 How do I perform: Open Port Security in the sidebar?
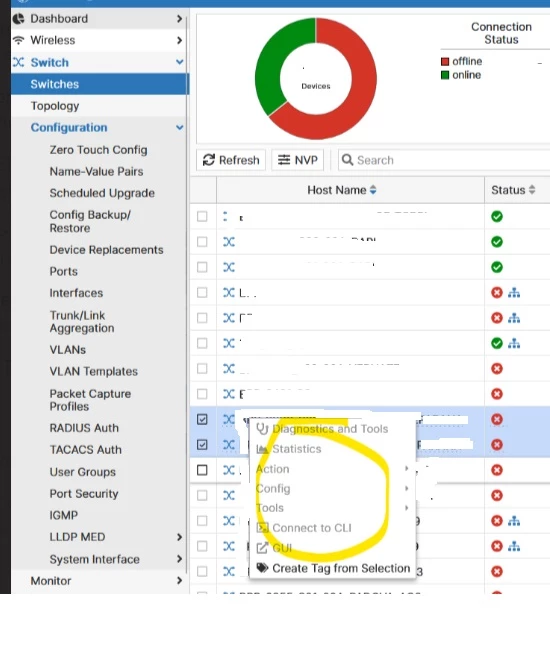coord(84,494)
